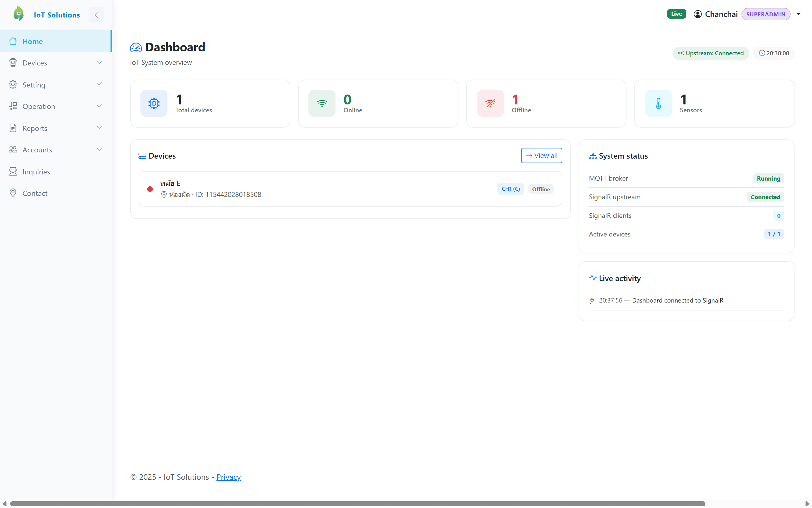Expand the Setting menu chevron
Viewport: 812px width, 508px height.
(99, 84)
